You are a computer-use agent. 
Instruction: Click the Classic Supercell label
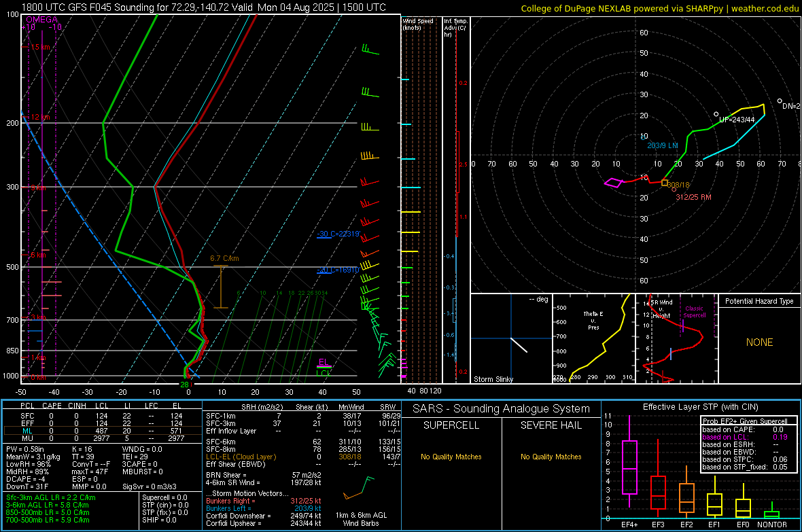(694, 312)
